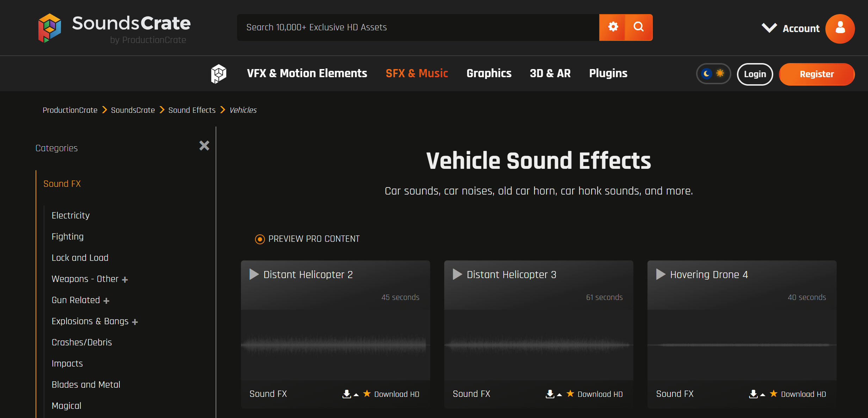
Task: Click download icon on Distant Helicopter 2
Action: (347, 394)
